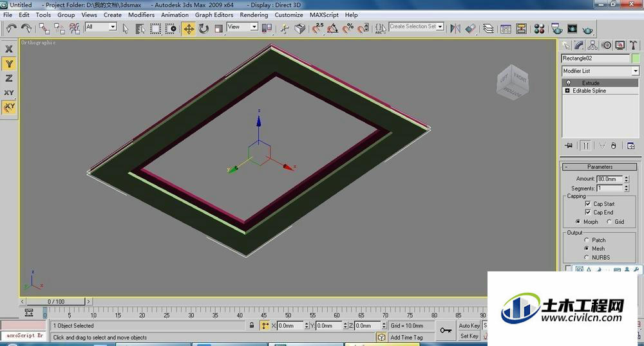The width and height of the screenshot is (644, 346).
Task: Open the Schematic View icon
Action: coord(521,28)
